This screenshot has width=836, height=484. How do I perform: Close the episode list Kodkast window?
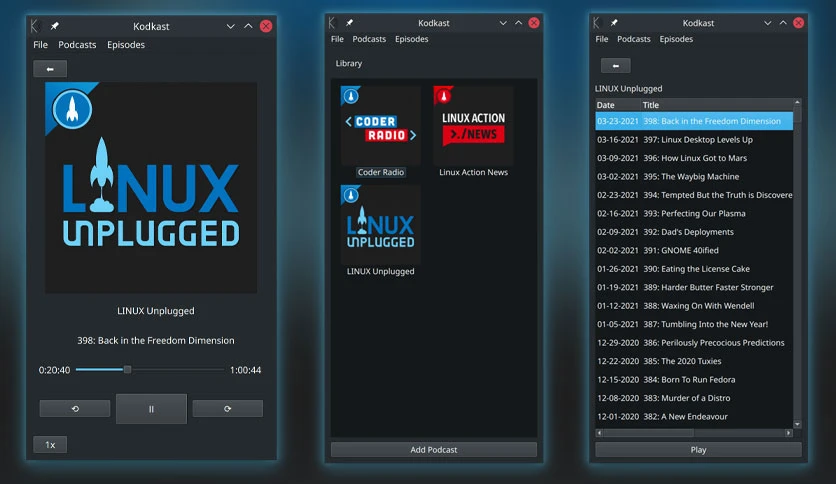tap(798, 22)
